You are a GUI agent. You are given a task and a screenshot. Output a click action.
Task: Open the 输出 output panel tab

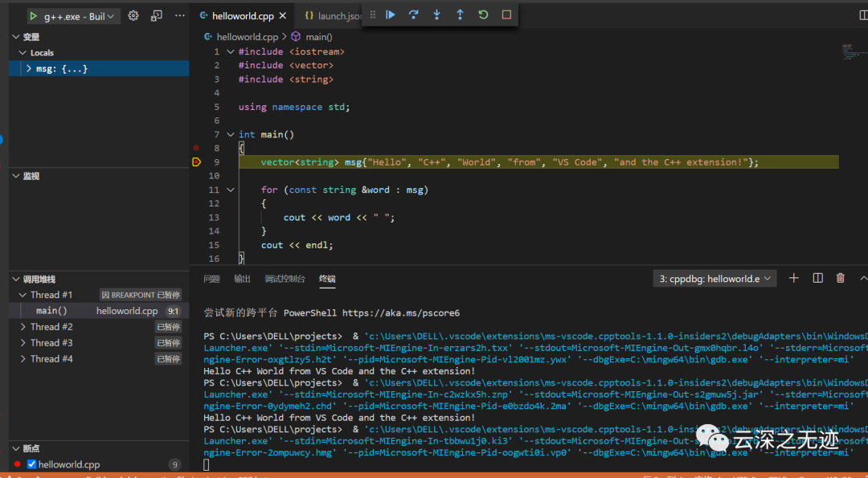click(x=242, y=279)
